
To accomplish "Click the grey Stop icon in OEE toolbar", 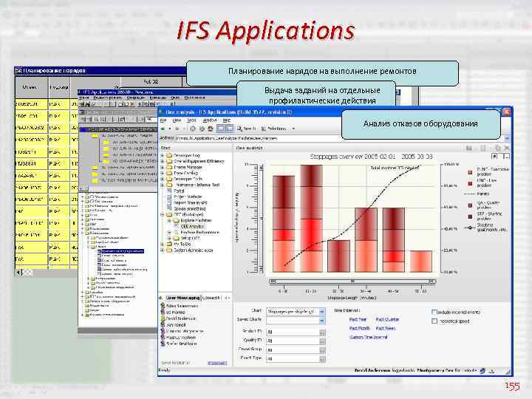I will [x=193, y=129].
